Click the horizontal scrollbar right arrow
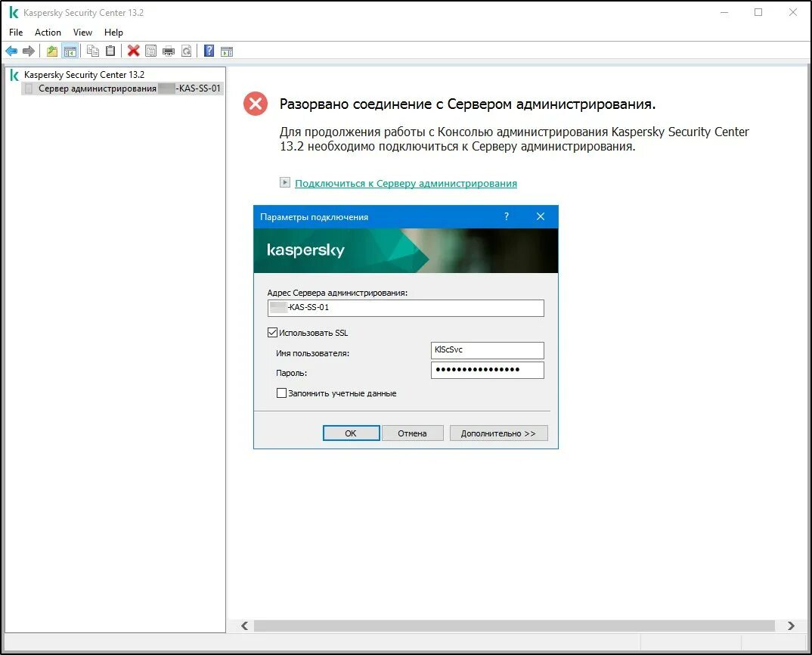812x655 pixels. 791,626
